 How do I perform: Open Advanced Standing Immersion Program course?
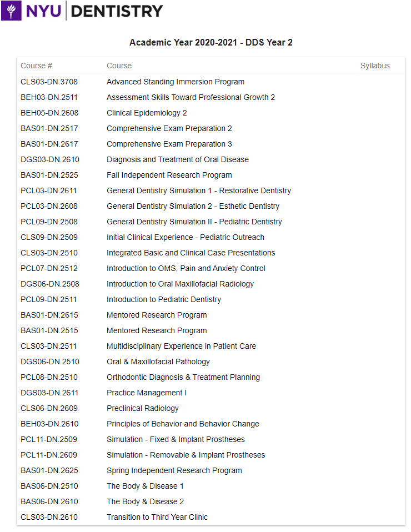[176, 82]
